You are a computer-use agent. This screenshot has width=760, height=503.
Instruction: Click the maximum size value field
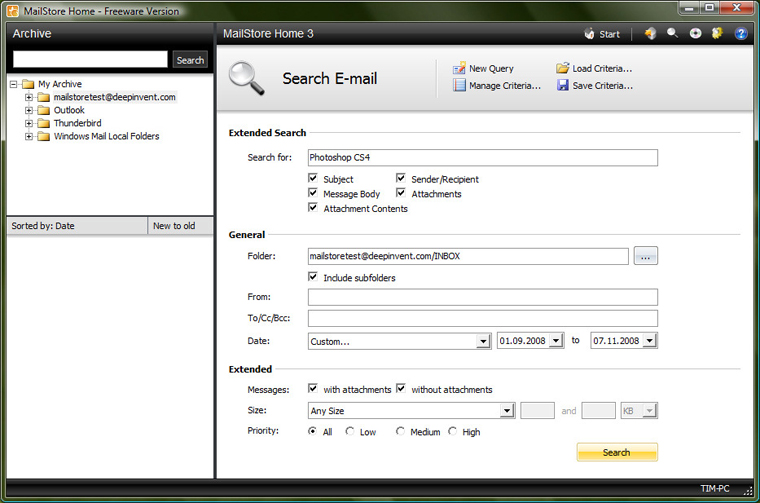click(599, 410)
